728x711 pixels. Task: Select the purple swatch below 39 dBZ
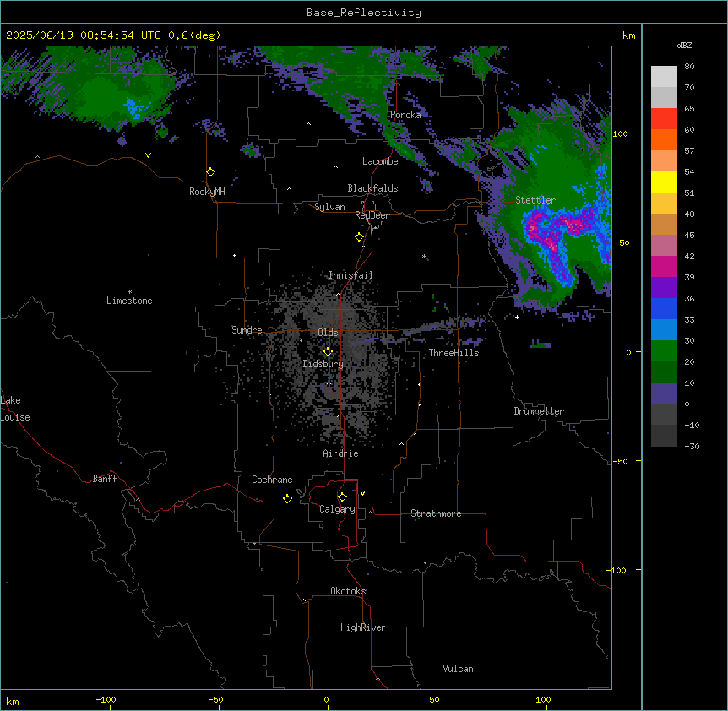[664, 287]
